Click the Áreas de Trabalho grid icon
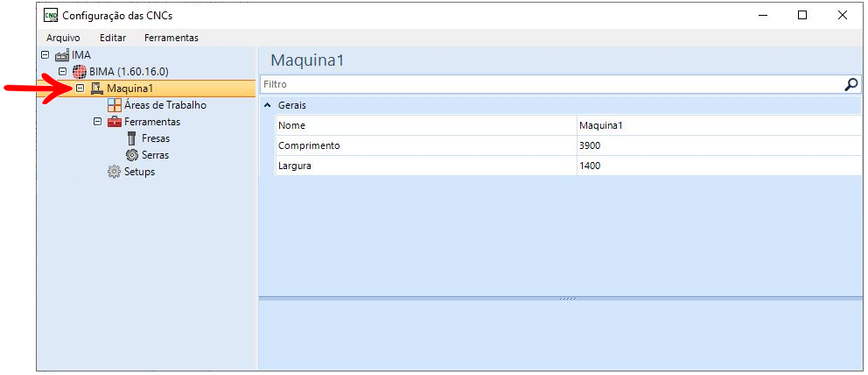Screen dimensions: 868x375 point(114,105)
